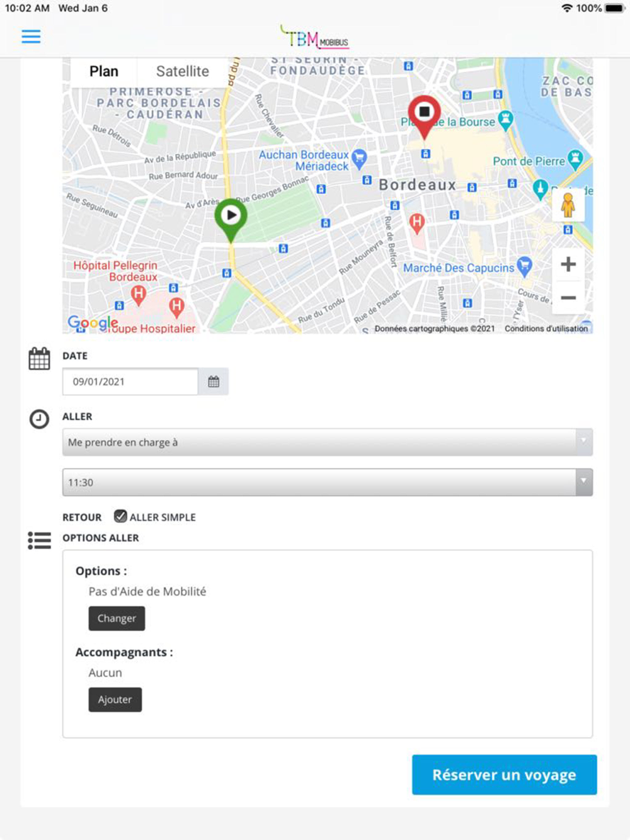
Task: Click the clock icon beside ALLER
Action: pyautogui.click(x=39, y=419)
